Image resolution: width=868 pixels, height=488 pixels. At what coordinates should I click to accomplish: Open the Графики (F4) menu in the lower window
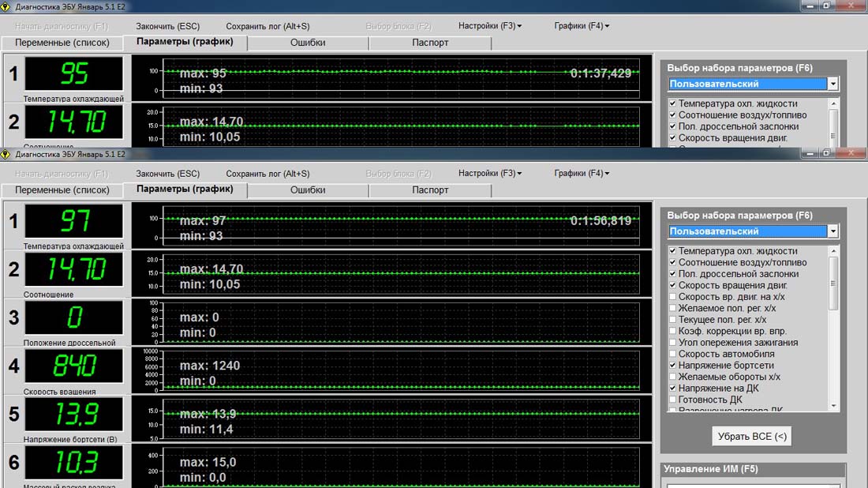tap(582, 174)
